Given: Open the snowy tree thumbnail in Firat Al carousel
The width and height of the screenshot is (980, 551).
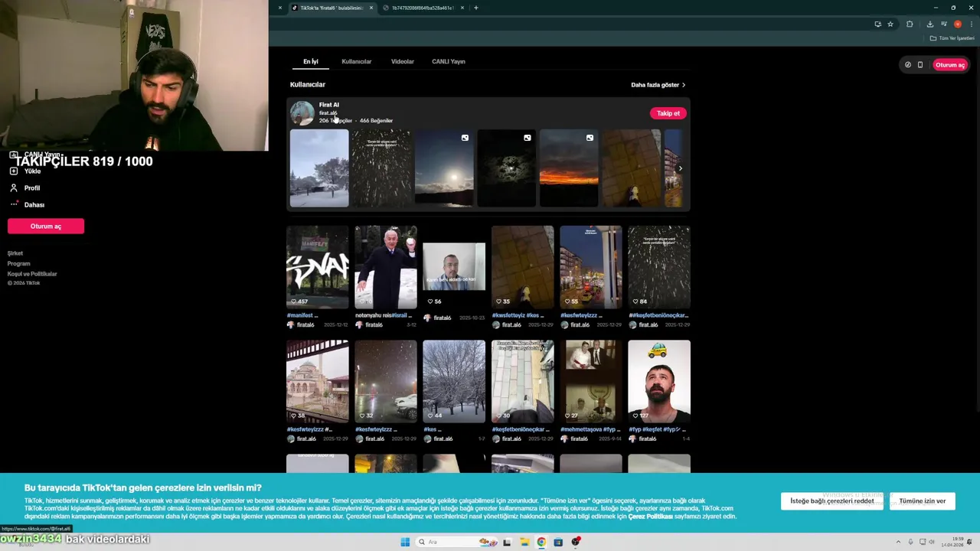Looking at the screenshot, I should tap(319, 168).
